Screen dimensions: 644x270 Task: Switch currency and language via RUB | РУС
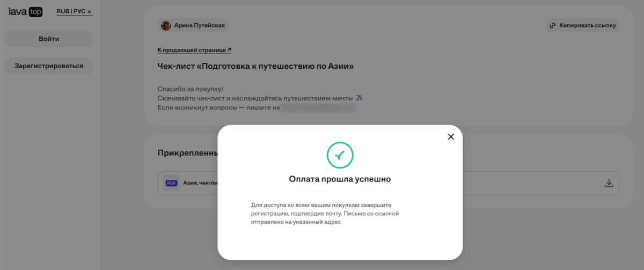(74, 11)
